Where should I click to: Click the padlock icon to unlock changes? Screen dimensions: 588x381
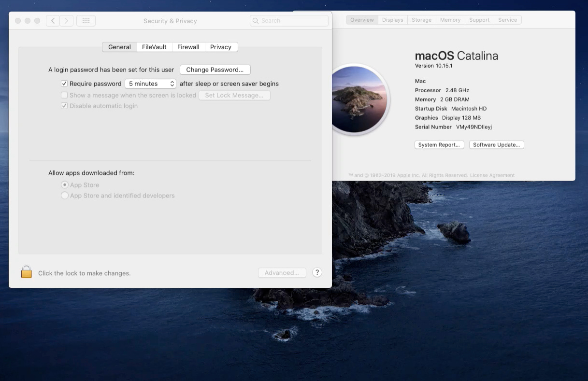coord(27,272)
